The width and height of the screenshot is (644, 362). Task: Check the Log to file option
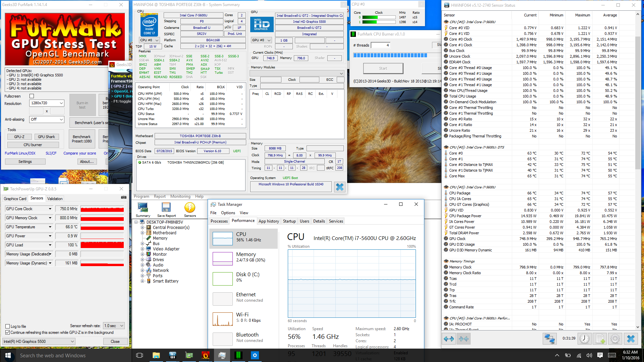click(x=8, y=326)
